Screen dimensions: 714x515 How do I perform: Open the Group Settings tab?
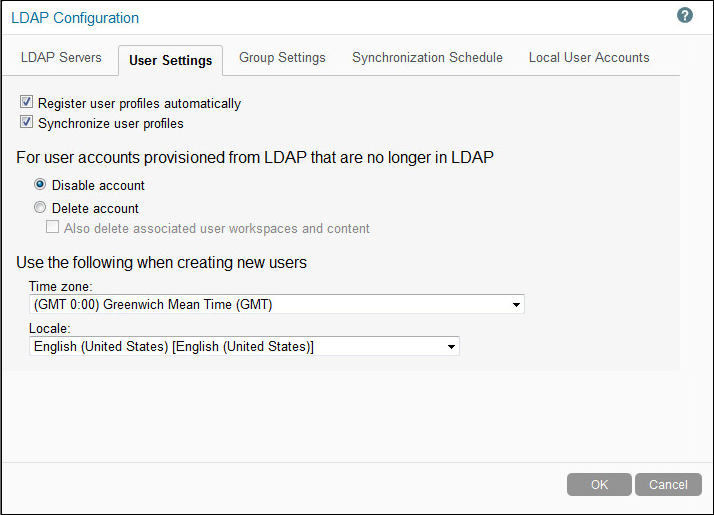point(282,58)
